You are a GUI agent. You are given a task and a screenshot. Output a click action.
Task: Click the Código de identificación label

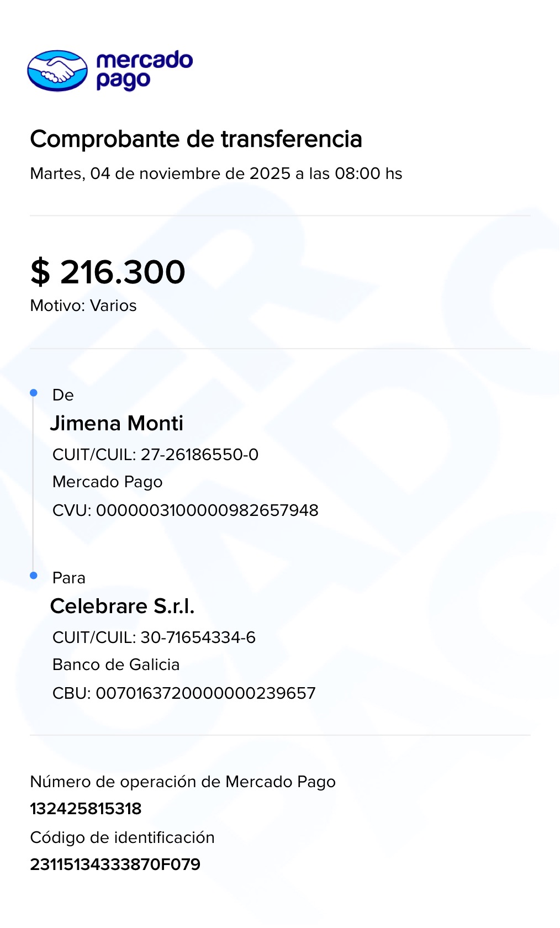[122, 837]
